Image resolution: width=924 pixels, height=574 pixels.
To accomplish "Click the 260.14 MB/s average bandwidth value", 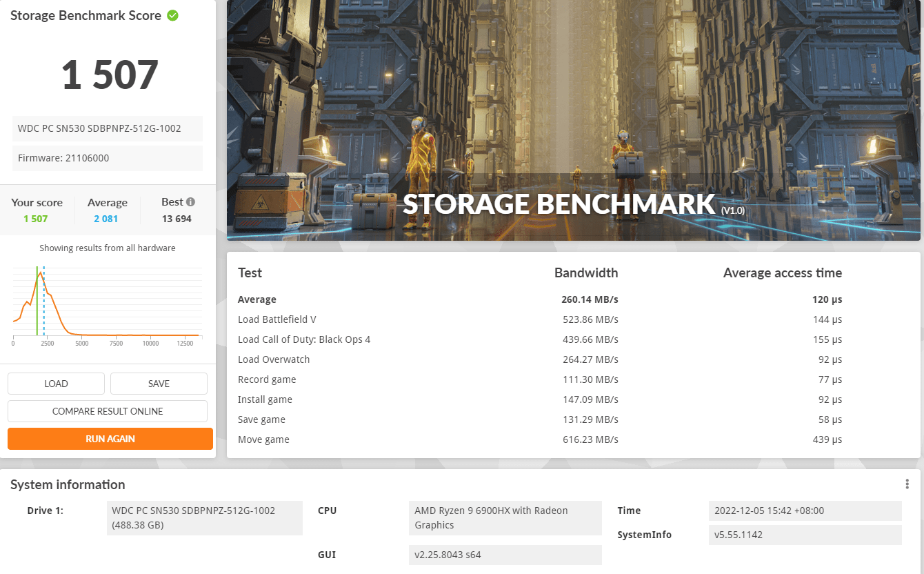I will (590, 299).
